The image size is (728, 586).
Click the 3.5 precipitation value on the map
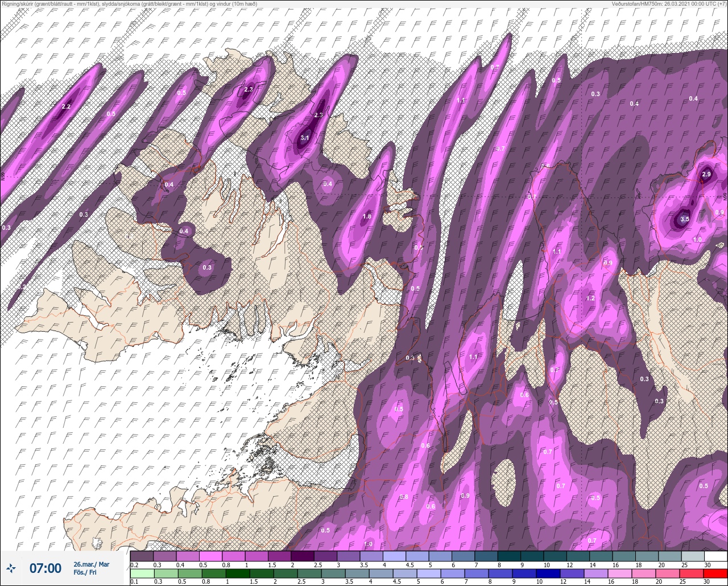685,219
